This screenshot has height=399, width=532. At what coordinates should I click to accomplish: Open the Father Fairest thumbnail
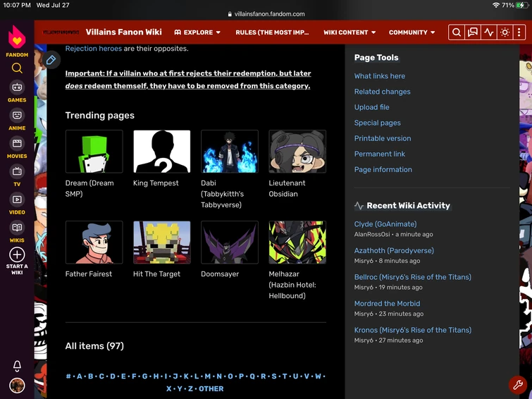tap(94, 243)
